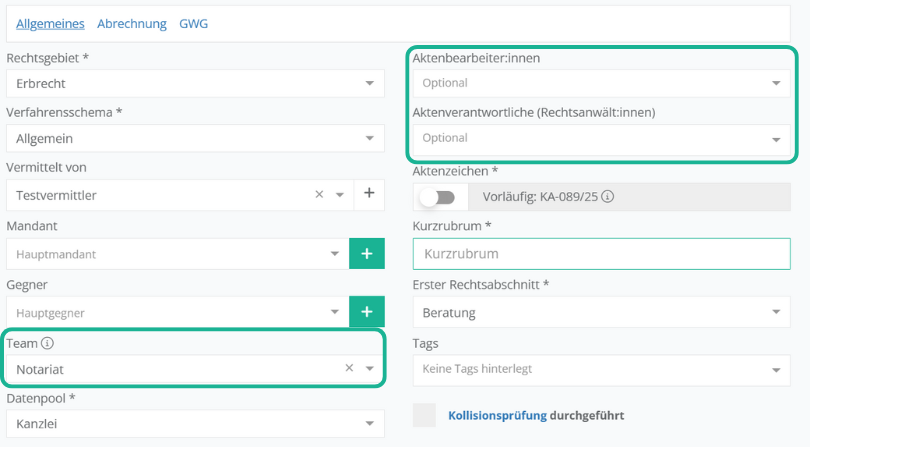
Task: Switch to the GWG tab
Action: pos(194,23)
